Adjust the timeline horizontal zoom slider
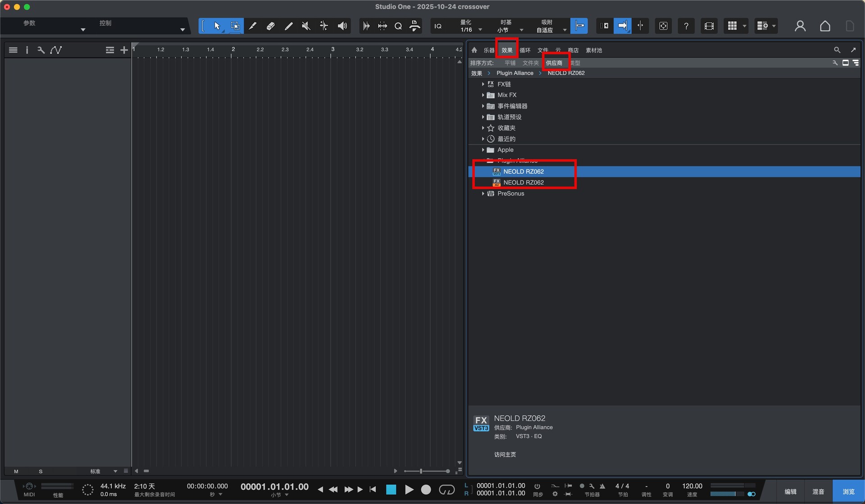The image size is (865, 504). pos(421,471)
